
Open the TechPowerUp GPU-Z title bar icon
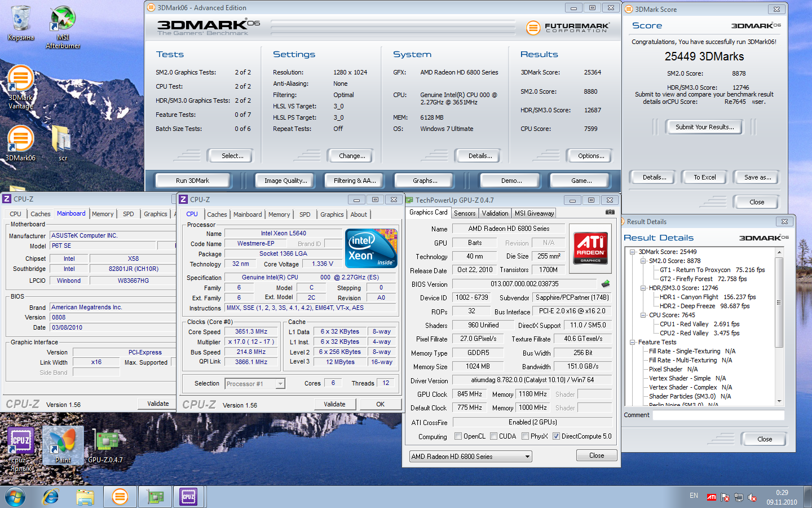point(409,200)
